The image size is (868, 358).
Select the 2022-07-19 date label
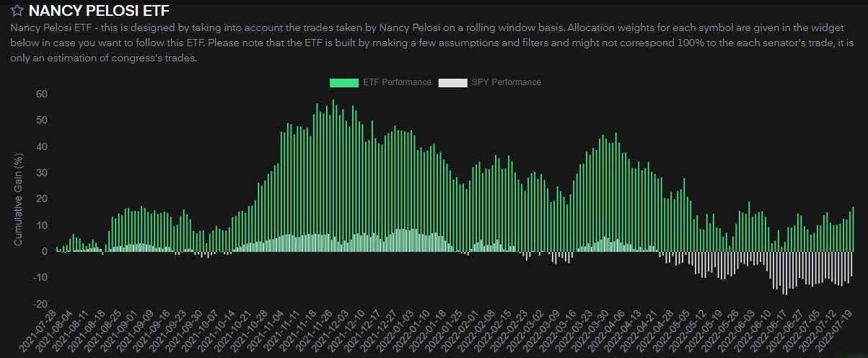click(x=836, y=333)
